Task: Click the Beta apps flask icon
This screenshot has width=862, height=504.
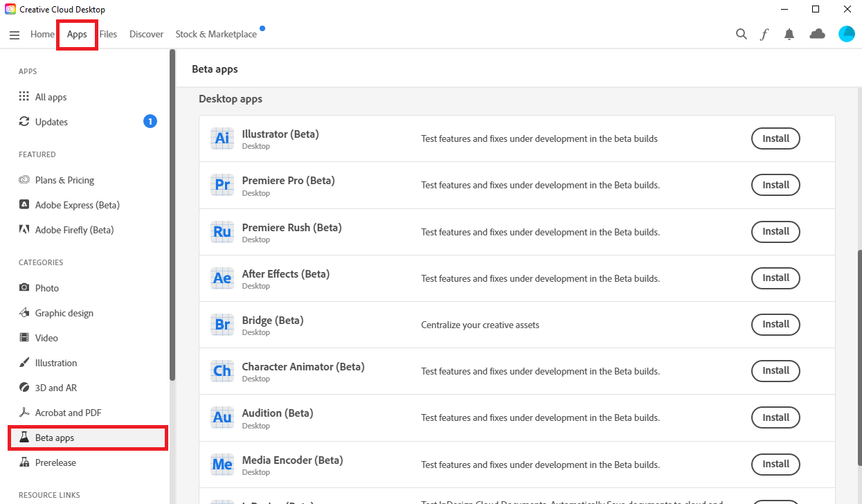Action: click(24, 438)
